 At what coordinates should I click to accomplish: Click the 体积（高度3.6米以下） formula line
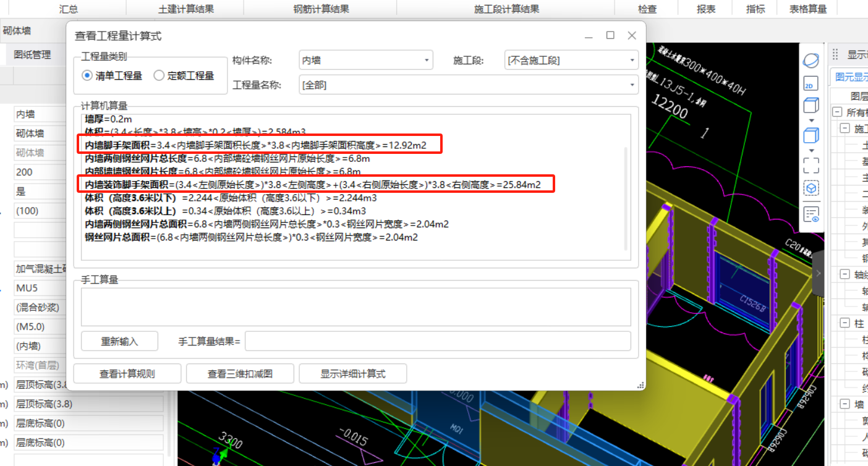[231, 198]
